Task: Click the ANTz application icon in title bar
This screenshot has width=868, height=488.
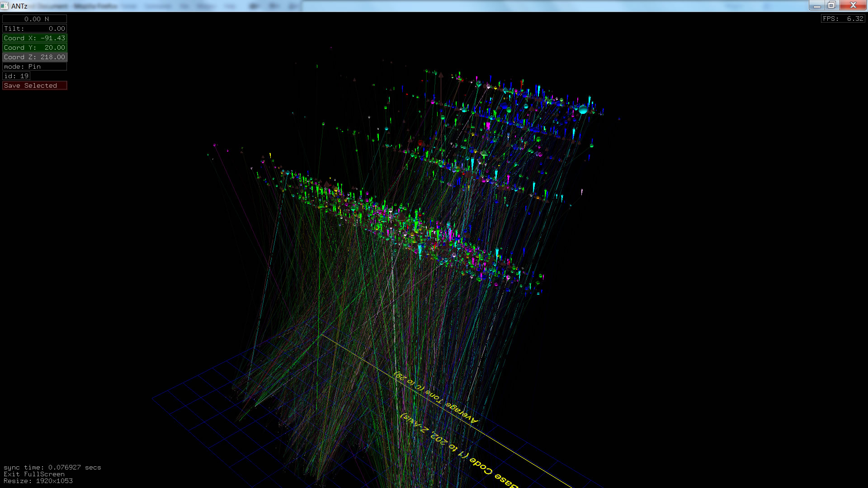Action: tap(5, 6)
